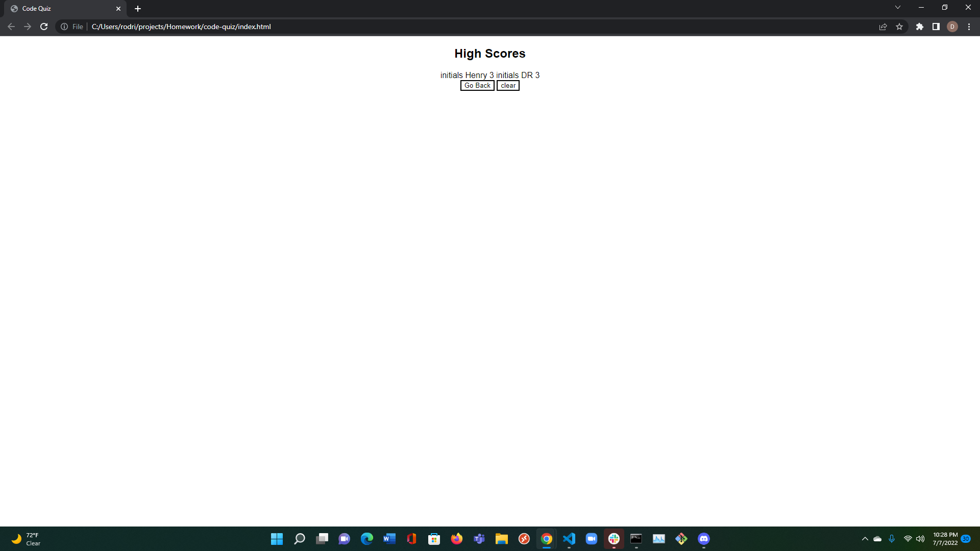Image resolution: width=980 pixels, height=551 pixels.
Task: Click the volume icon in system tray
Action: [x=921, y=539]
